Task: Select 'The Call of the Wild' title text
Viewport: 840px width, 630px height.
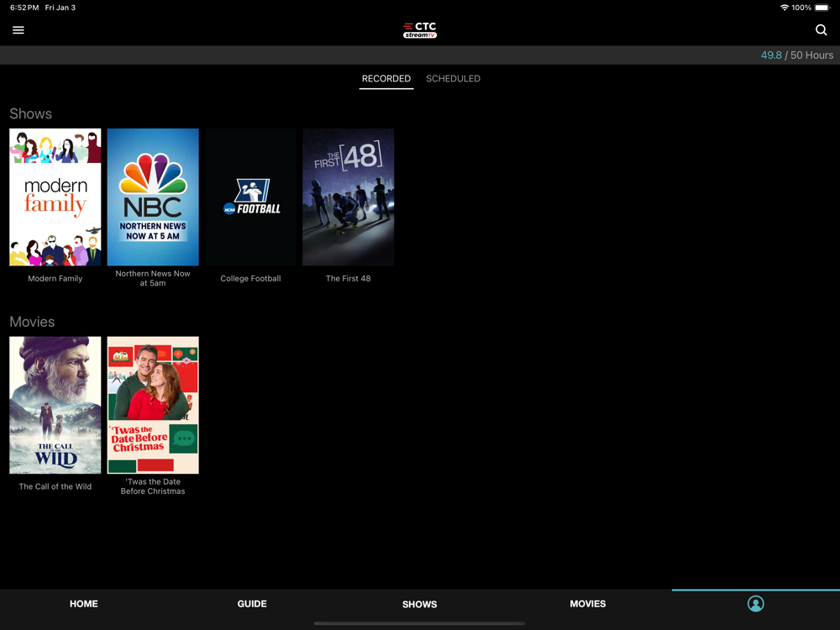Action: pos(55,486)
